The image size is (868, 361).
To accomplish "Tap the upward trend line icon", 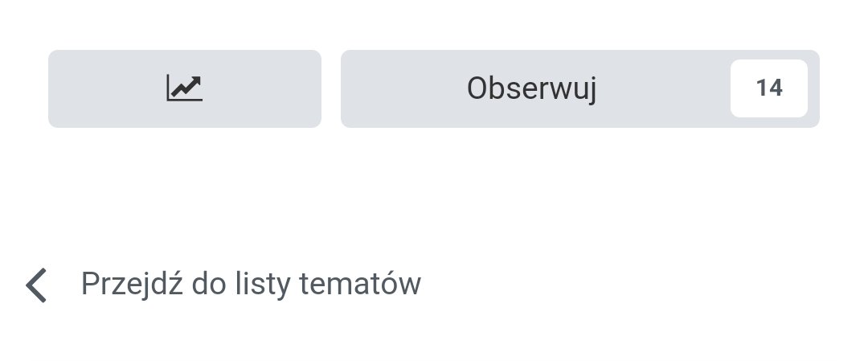I will [185, 88].
